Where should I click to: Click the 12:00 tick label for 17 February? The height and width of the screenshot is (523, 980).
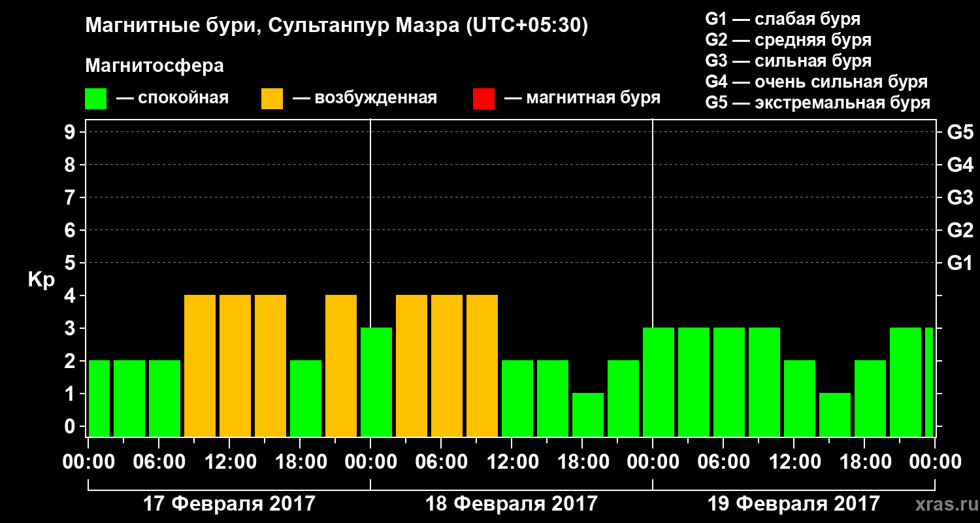(229, 462)
